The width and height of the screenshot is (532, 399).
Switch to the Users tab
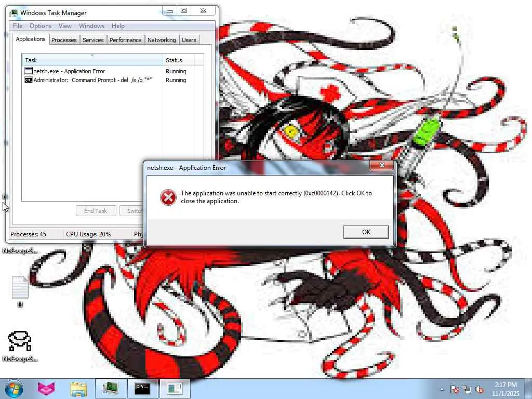[189, 40]
